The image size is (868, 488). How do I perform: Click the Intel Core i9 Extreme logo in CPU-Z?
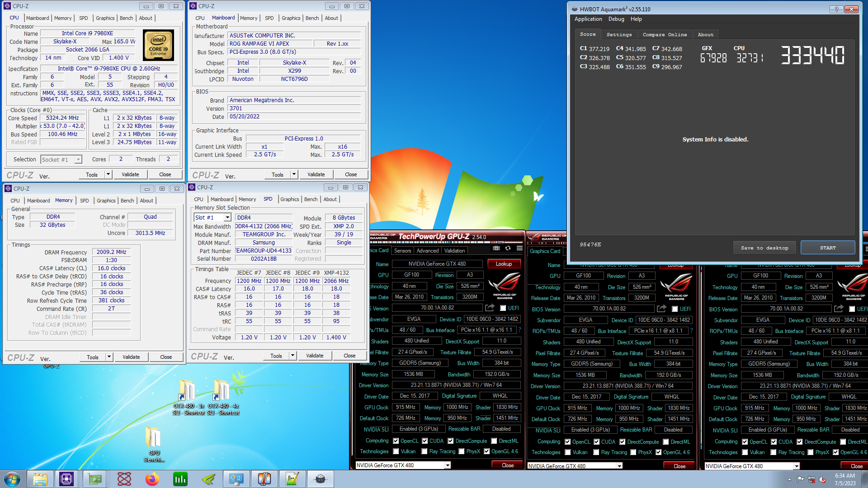pyautogui.click(x=158, y=45)
